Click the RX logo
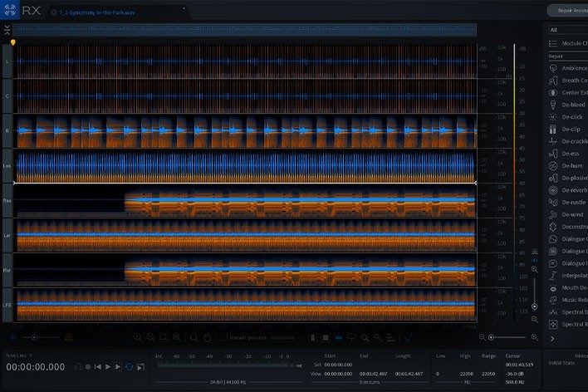Viewport: 588px width, 392px height. click(10, 10)
